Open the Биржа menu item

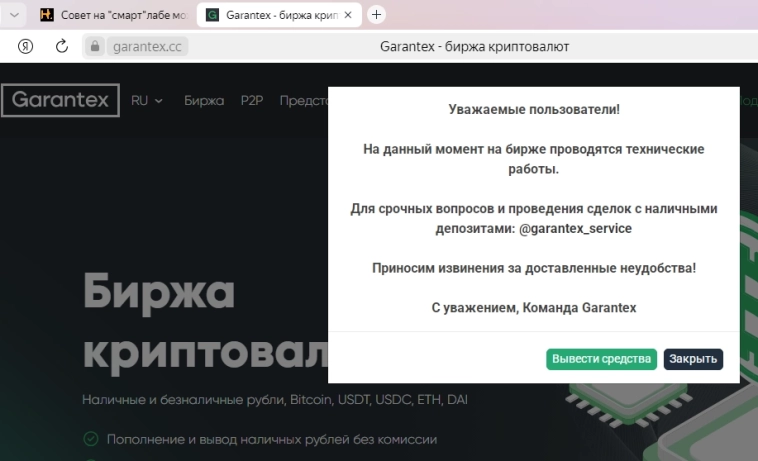[x=204, y=101]
